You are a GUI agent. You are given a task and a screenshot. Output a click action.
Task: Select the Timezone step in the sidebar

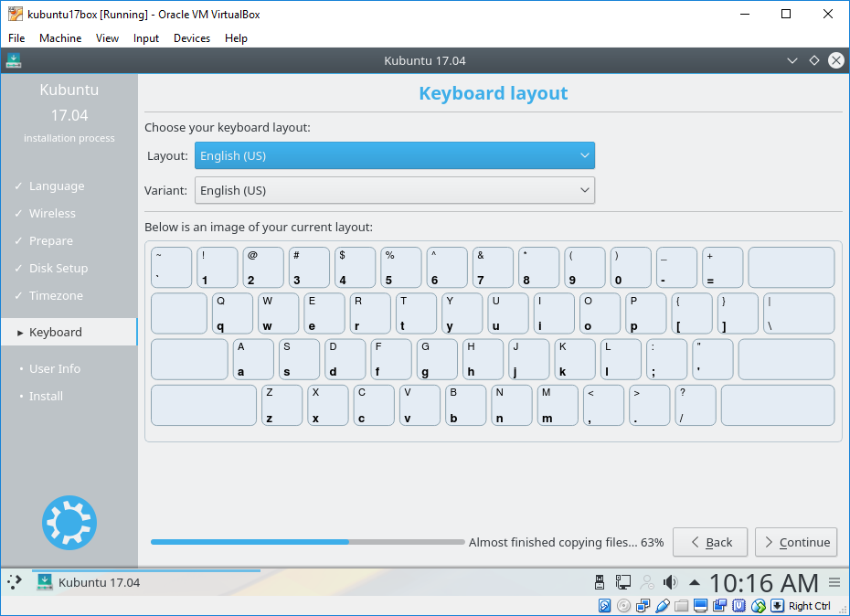click(x=56, y=295)
